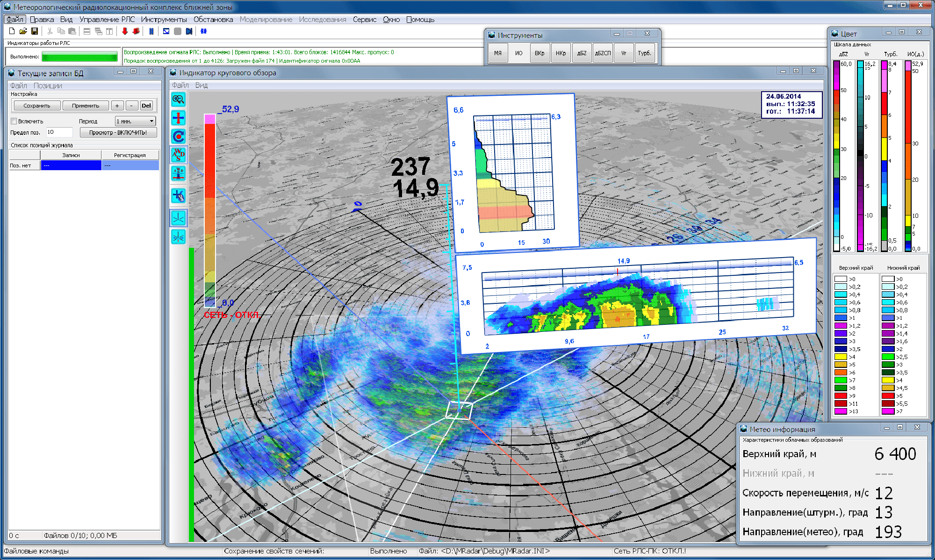Click the дБZ color scale bar
The height and width of the screenshot is (560, 935).
(x=836, y=156)
